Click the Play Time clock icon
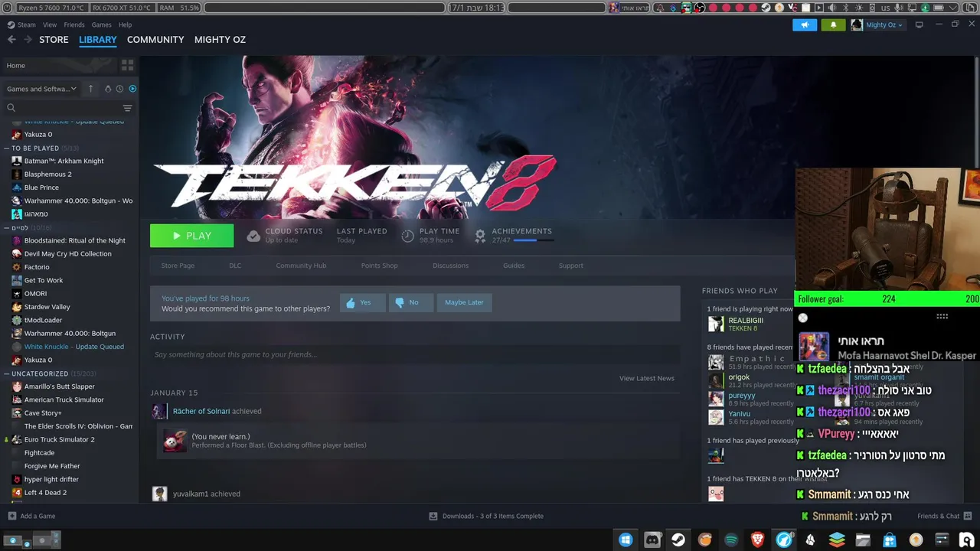This screenshot has height=551, width=980. coord(408,236)
